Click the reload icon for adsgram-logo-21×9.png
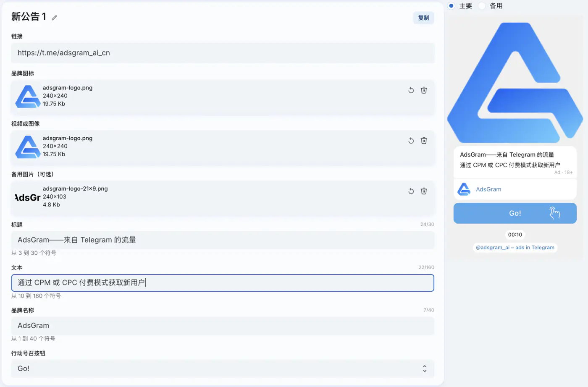 411,191
